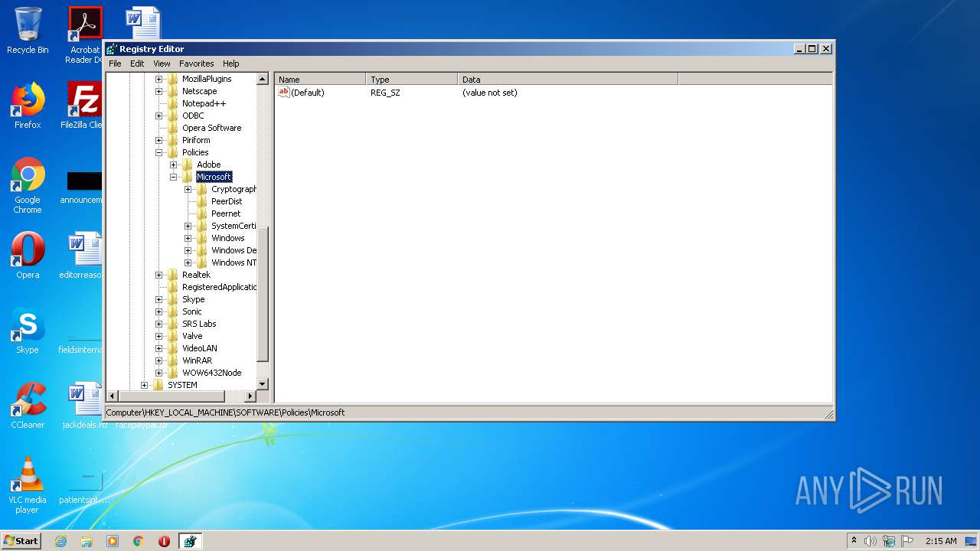The width and height of the screenshot is (980, 551).
Task: Show hidden system tray icons
Action: (854, 541)
